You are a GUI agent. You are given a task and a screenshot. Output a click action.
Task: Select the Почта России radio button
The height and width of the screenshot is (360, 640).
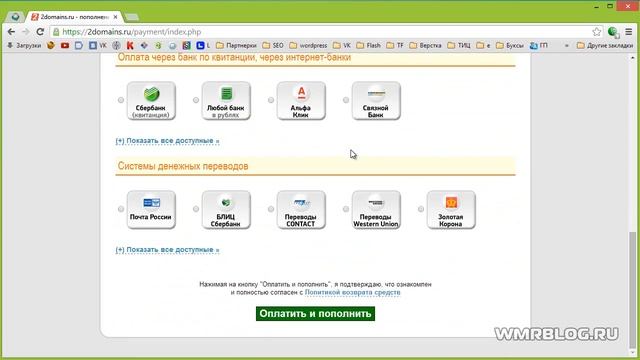121,209
